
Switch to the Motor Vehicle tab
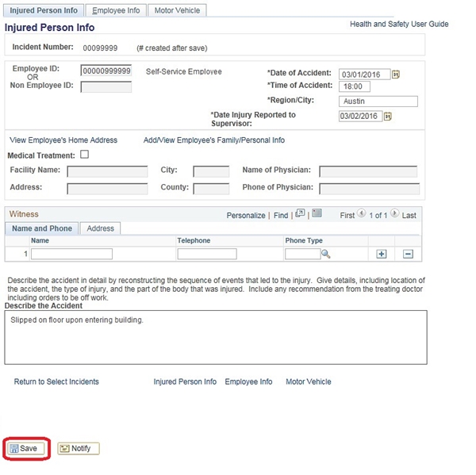(178, 10)
